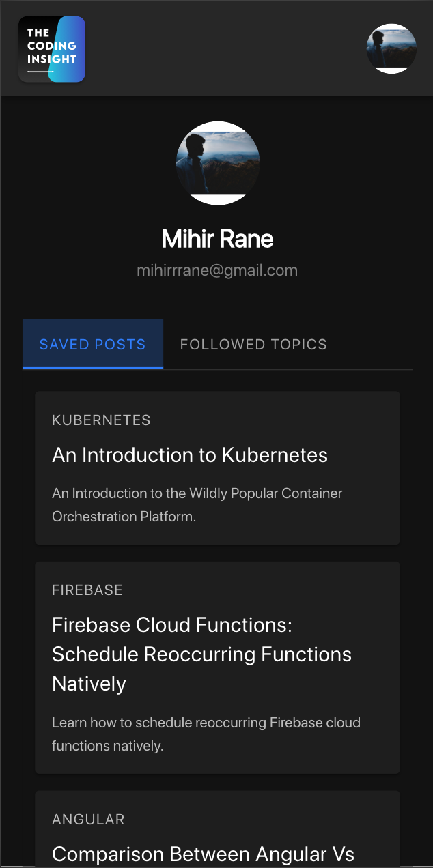Click the blue underline below Saved Posts

point(93,368)
